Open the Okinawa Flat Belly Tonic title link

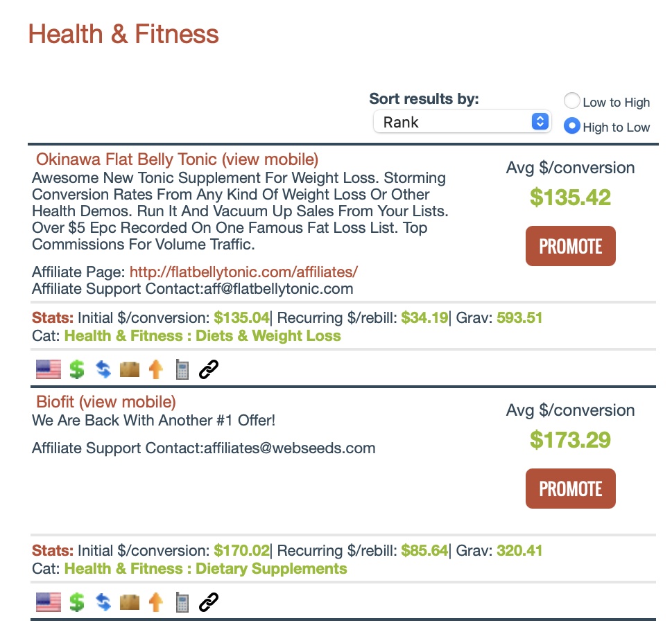[x=126, y=159]
